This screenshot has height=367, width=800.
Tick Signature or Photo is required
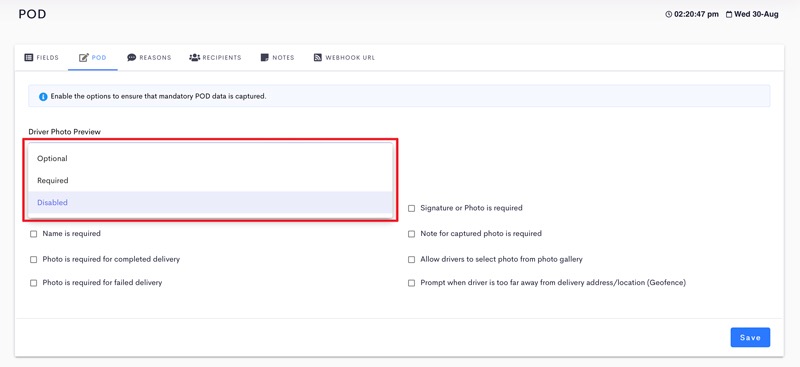[x=411, y=208]
